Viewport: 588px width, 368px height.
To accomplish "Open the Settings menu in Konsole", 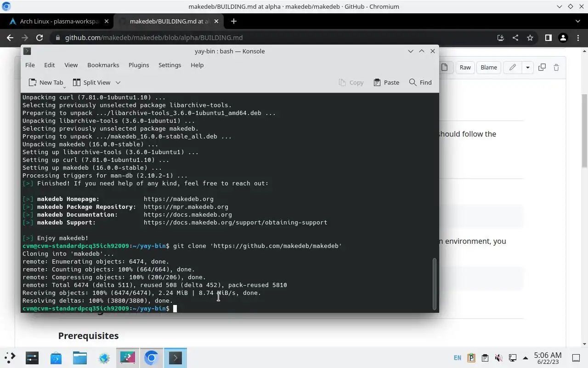I will click(x=170, y=65).
